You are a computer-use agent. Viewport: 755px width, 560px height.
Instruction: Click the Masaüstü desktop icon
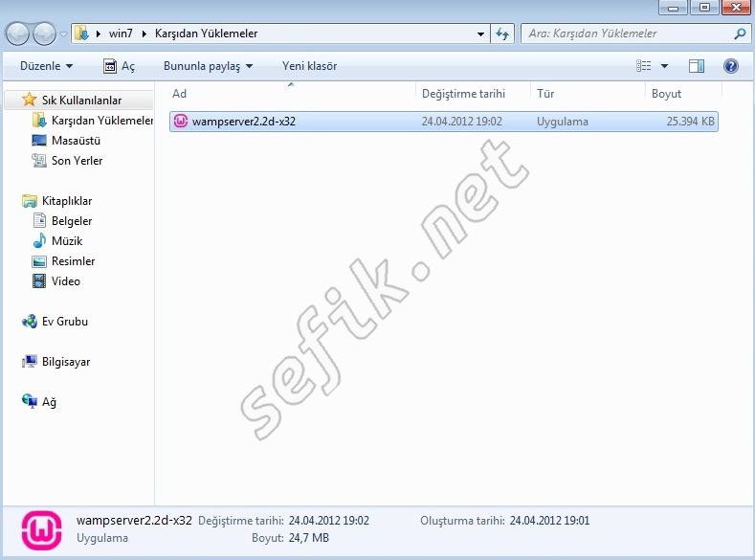(x=39, y=140)
